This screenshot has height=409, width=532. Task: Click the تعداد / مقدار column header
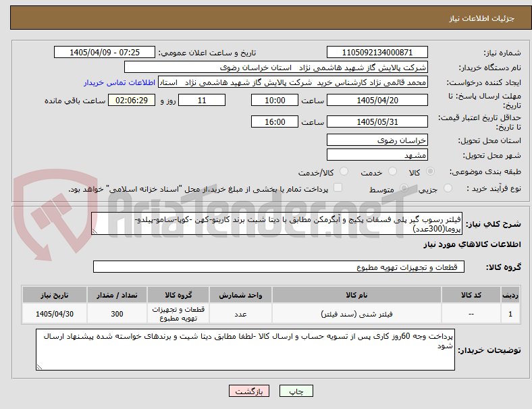(117, 295)
